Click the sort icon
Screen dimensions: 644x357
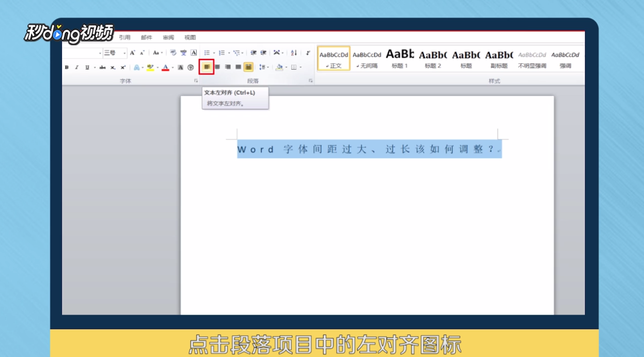(x=293, y=53)
